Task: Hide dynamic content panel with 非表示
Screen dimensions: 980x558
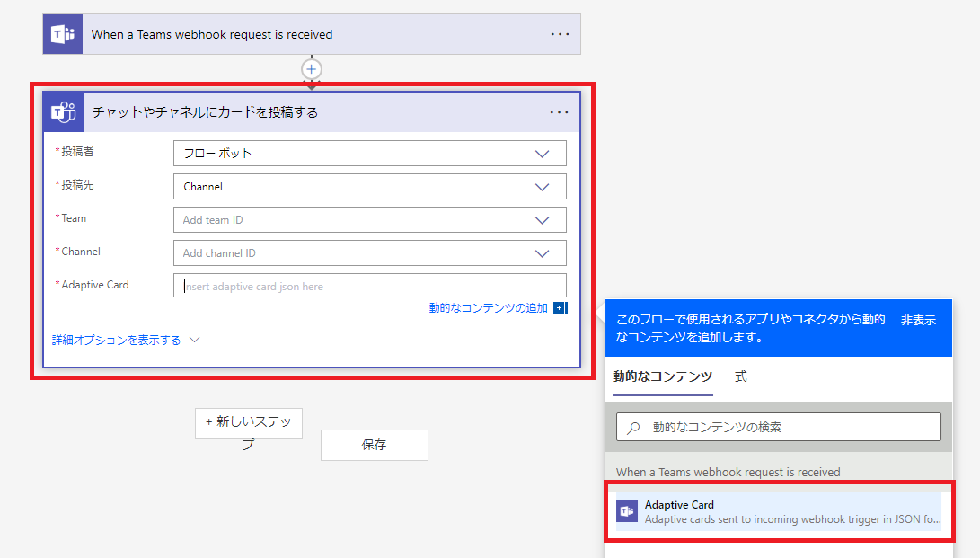Action: pyautogui.click(x=918, y=321)
